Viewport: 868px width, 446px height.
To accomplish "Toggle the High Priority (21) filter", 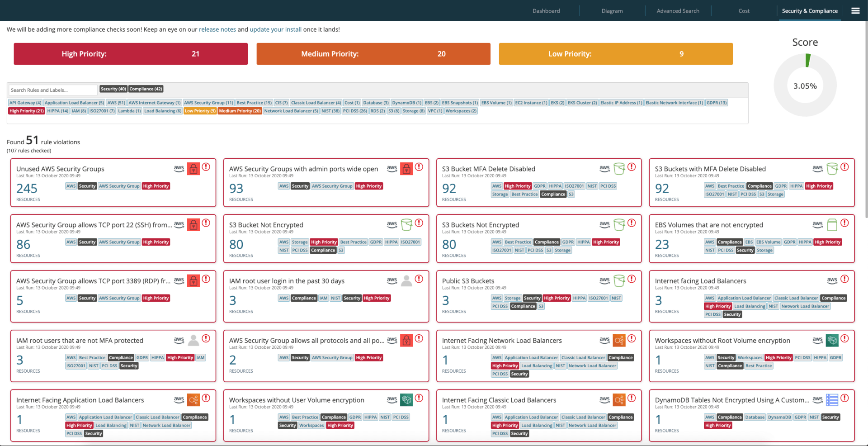I will tap(26, 111).
